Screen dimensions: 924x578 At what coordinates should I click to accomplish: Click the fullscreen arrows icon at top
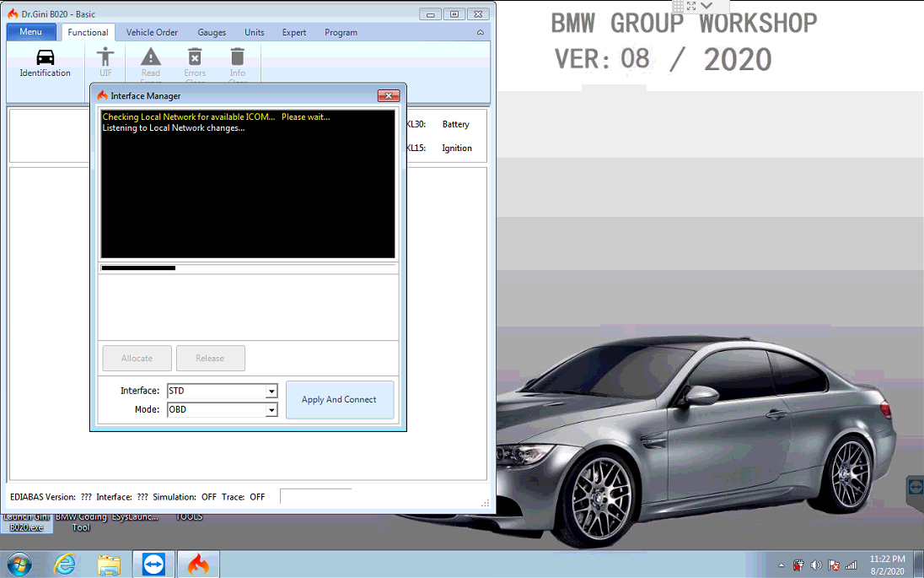pyautogui.click(x=691, y=6)
